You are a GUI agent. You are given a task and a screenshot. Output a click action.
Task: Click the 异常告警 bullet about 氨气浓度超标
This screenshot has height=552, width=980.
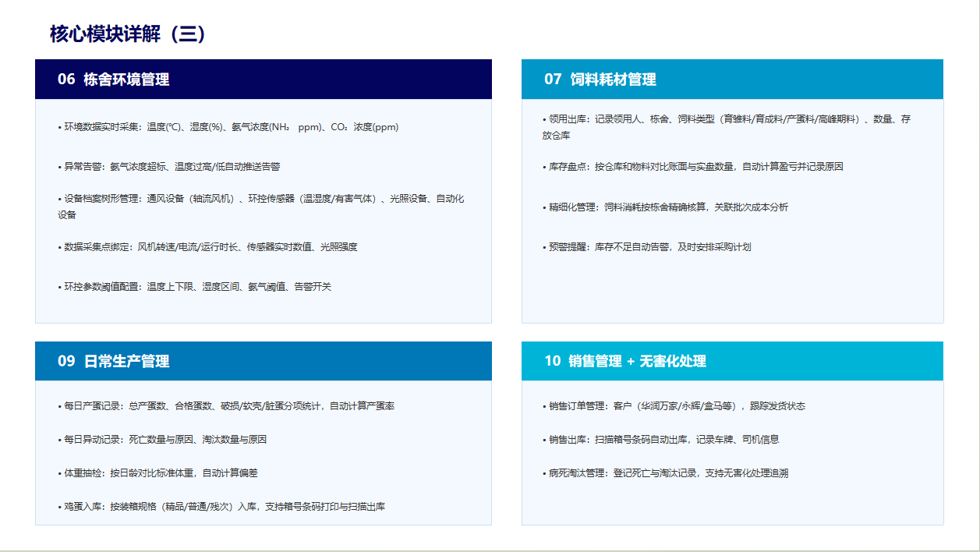click(x=169, y=167)
